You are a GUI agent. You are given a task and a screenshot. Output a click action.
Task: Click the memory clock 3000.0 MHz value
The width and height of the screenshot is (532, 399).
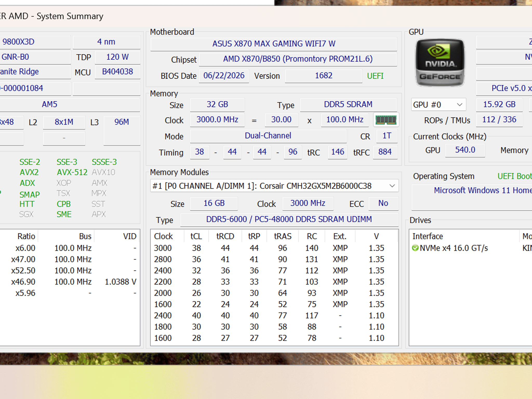click(217, 119)
